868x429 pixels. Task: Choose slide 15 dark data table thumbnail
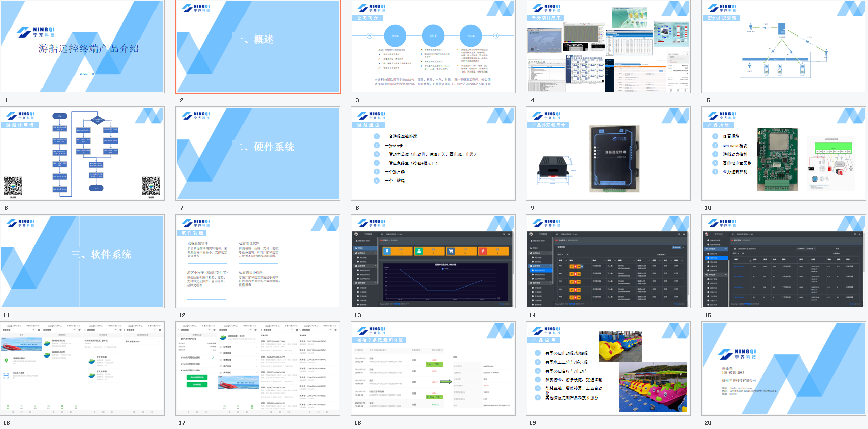click(x=784, y=261)
